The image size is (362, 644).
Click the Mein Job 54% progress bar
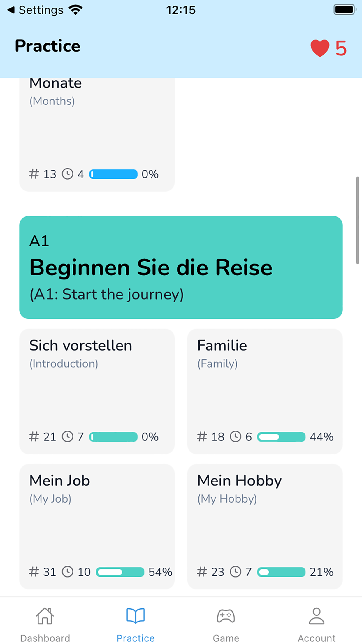pyautogui.click(x=120, y=572)
